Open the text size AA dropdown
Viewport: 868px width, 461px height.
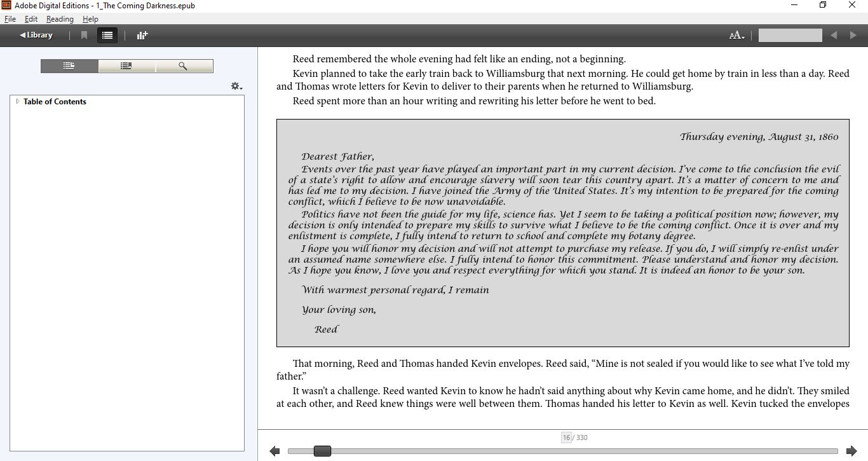[737, 36]
